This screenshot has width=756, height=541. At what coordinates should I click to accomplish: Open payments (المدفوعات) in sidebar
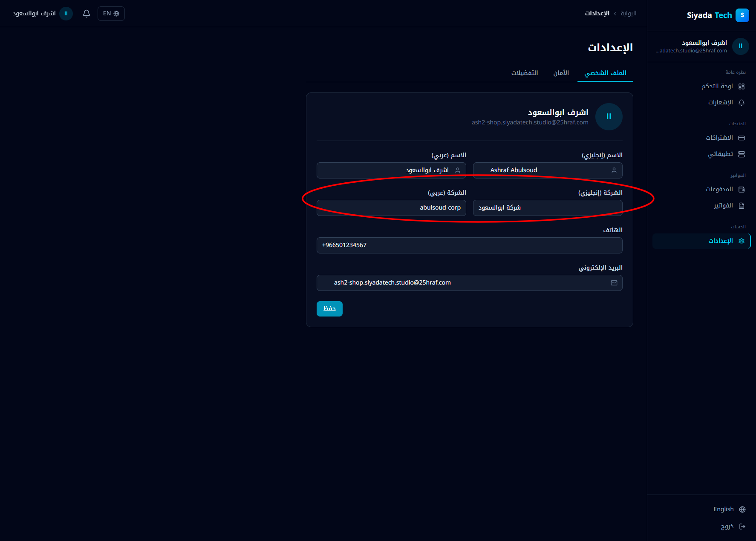pos(719,190)
